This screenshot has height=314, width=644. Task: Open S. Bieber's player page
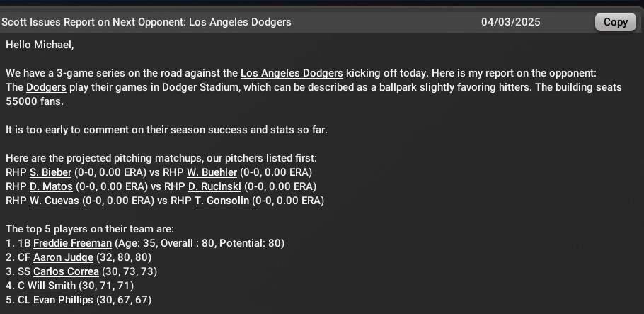(50, 172)
